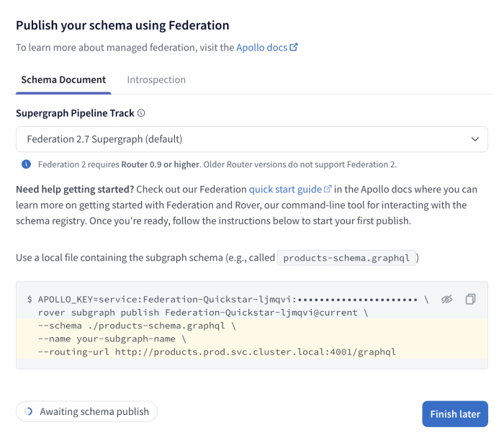
Task: Switch to the Schema Document tab
Action: pyautogui.click(x=63, y=80)
